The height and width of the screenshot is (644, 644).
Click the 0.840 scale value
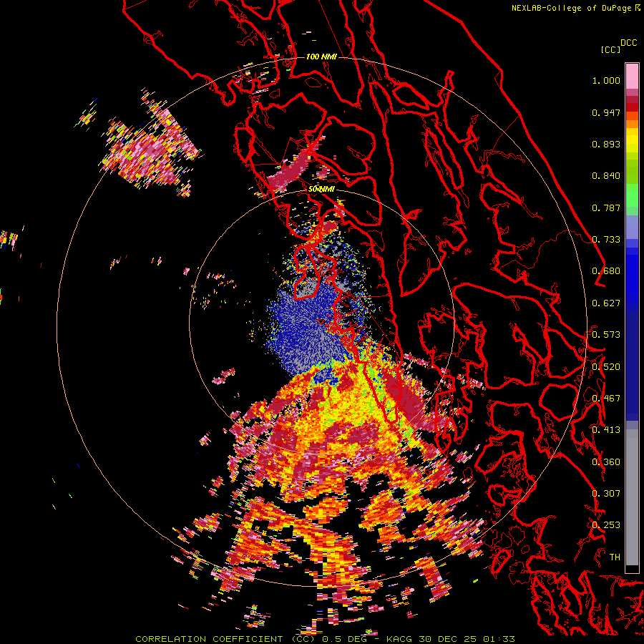point(606,176)
